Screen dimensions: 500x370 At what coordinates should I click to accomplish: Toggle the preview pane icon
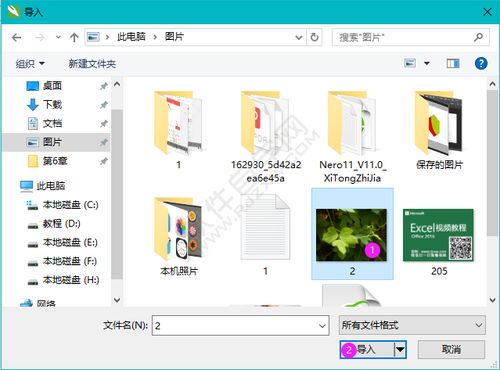[453, 63]
